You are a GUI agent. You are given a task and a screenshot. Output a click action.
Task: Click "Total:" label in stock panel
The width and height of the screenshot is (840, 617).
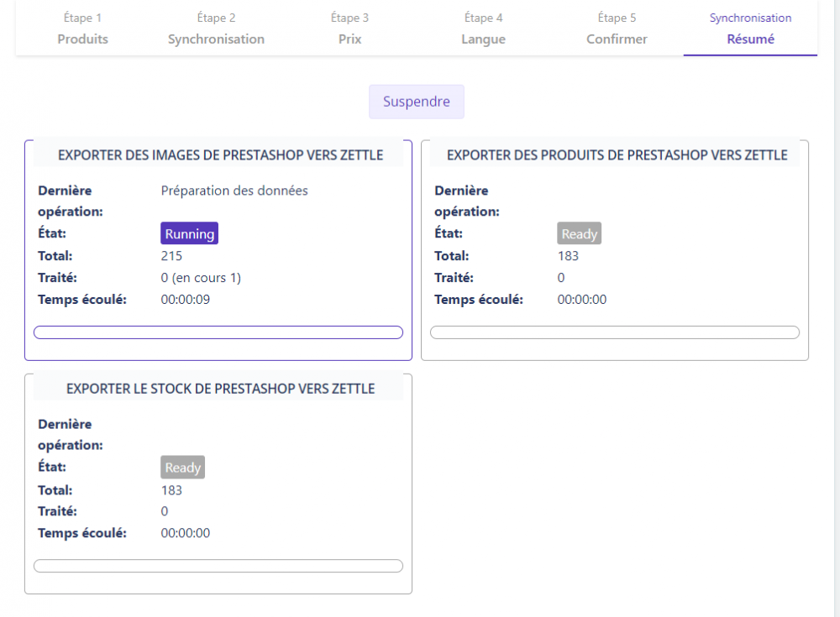tap(55, 490)
